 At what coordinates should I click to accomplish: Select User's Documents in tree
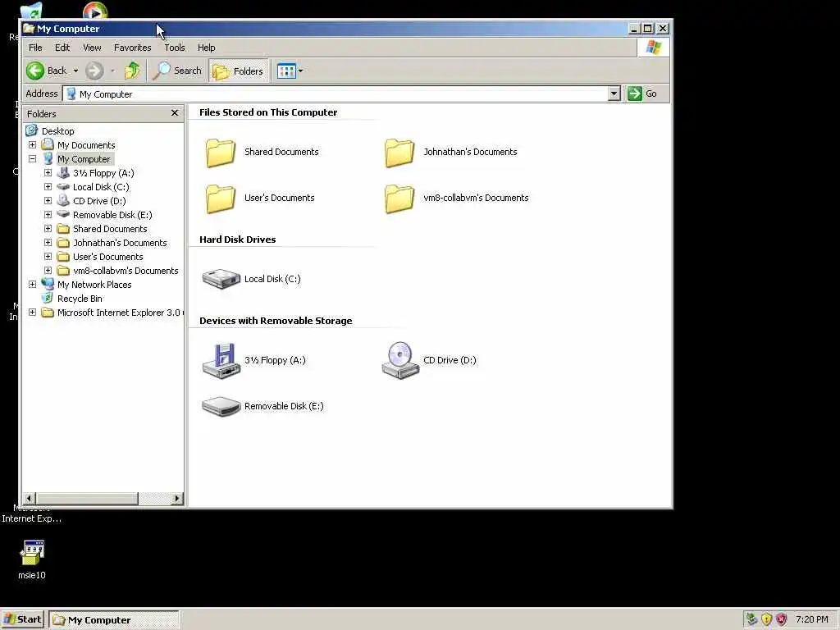coord(107,257)
